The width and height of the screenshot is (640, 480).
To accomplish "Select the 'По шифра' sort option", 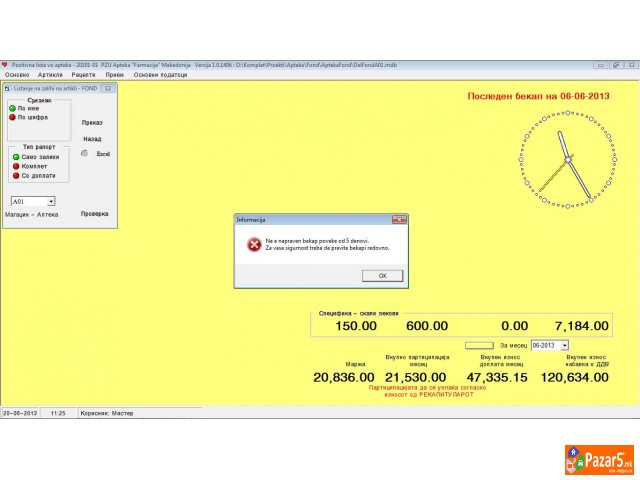I will click(14, 117).
